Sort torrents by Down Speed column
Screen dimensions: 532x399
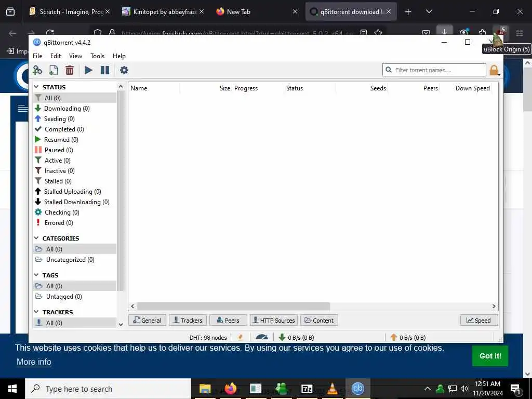click(x=465, y=88)
